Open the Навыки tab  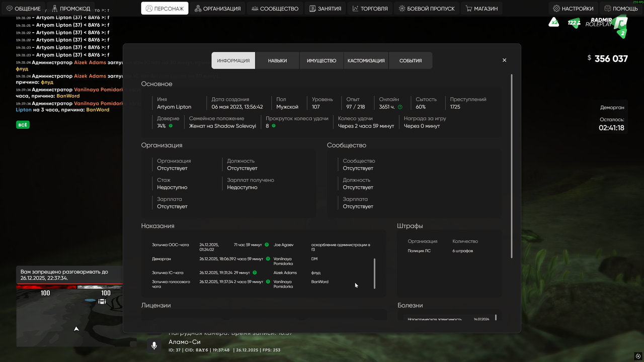[277, 60]
